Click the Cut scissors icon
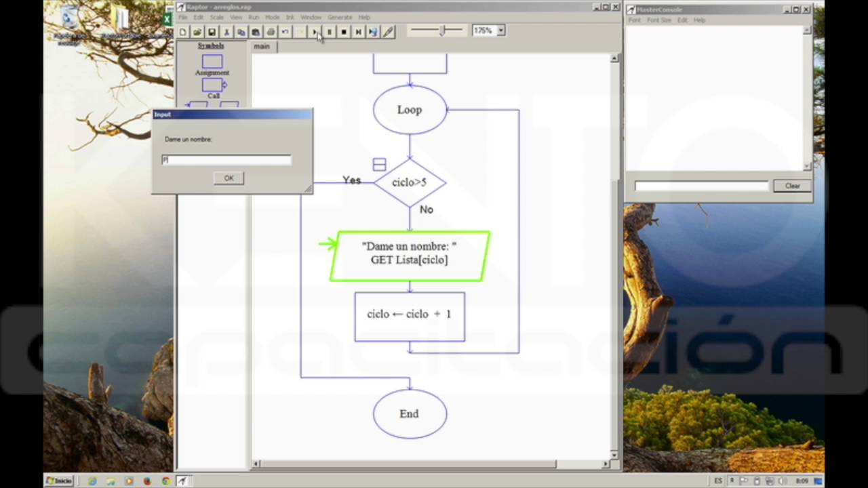Screen dimensions: 868x488 226,32
